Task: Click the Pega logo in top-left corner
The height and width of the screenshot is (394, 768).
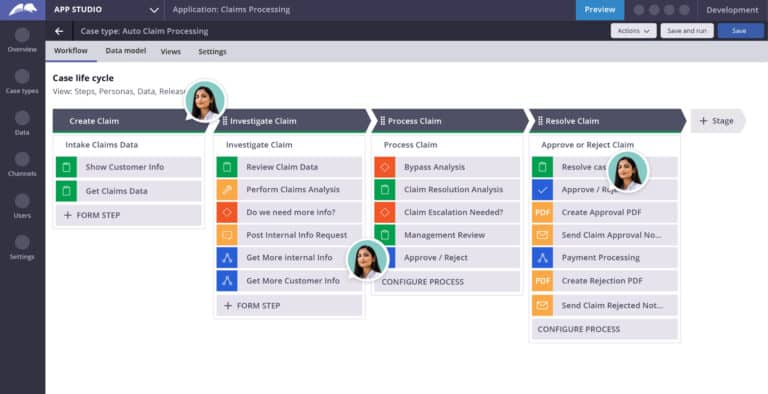Action: click(x=23, y=10)
